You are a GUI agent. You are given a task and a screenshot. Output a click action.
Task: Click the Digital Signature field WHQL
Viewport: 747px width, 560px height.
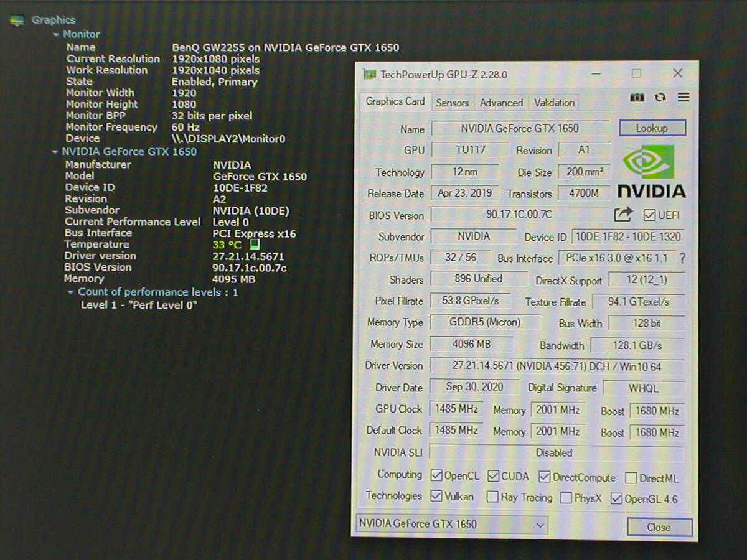pos(643,388)
